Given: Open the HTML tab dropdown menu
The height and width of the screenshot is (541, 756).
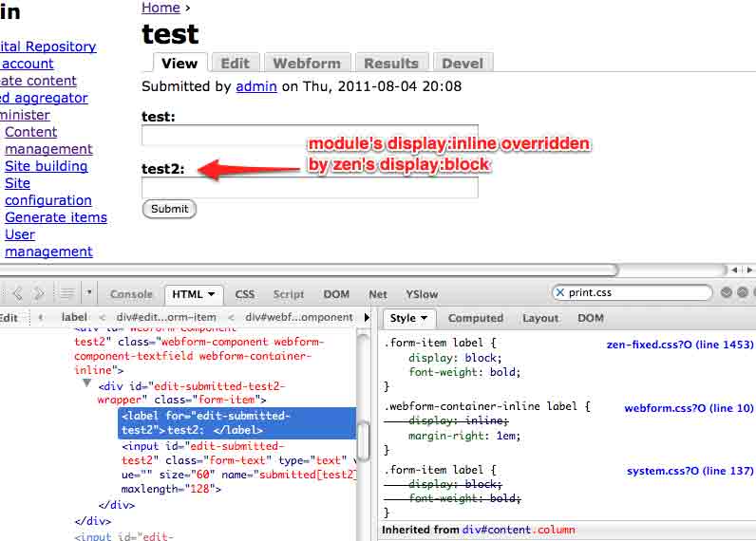Looking at the screenshot, I should pyautogui.click(x=211, y=294).
